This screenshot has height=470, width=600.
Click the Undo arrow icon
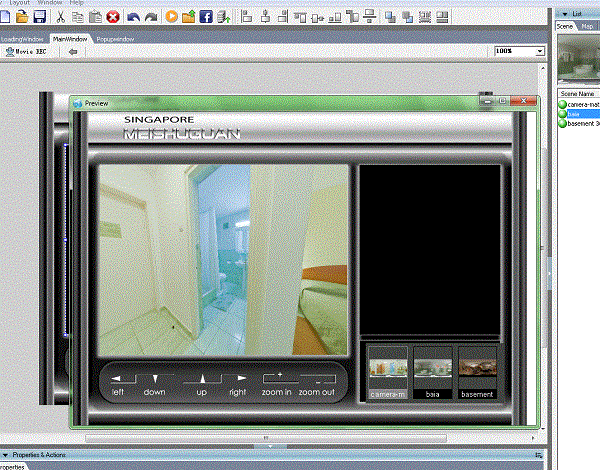(x=133, y=17)
